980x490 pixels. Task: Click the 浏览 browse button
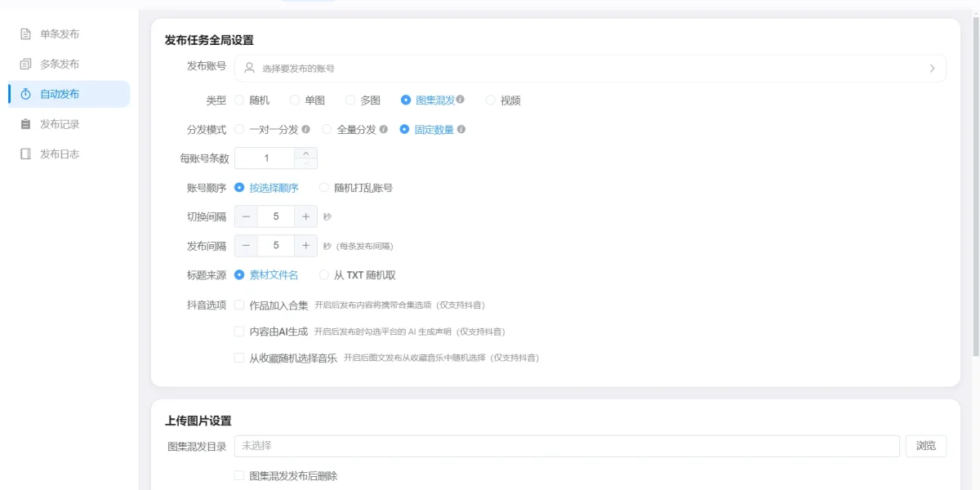point(926,446)
